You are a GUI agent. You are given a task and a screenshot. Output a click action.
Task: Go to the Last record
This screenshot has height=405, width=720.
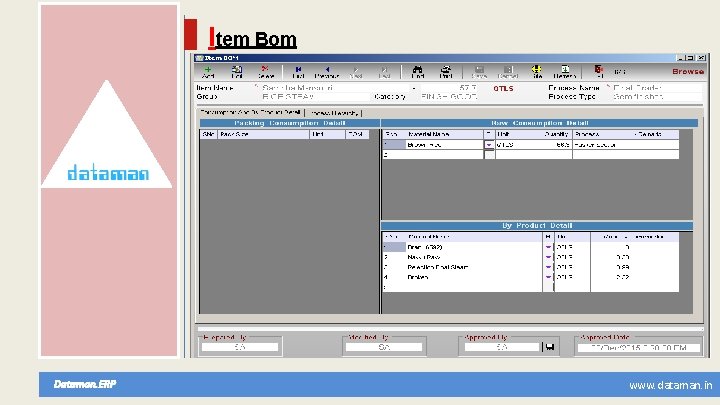pyautogui.click(x=384, y=72)
